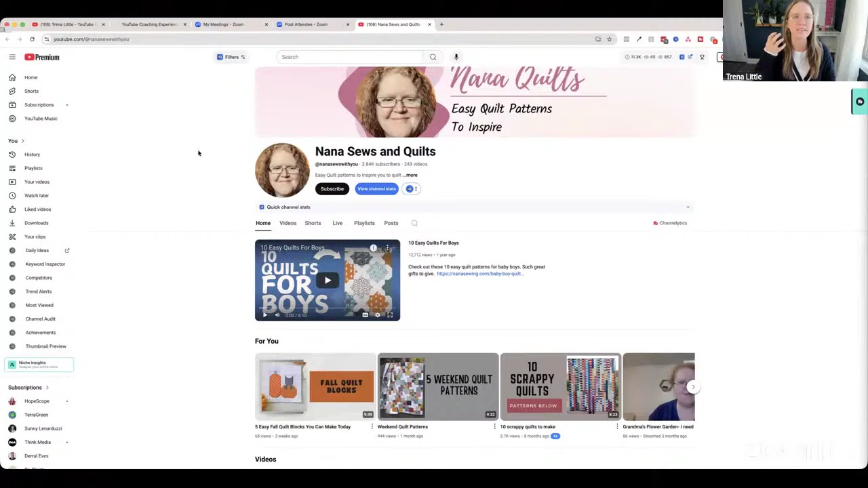
Task: Open the Playlists channel tab
Action: click(364, 223)
